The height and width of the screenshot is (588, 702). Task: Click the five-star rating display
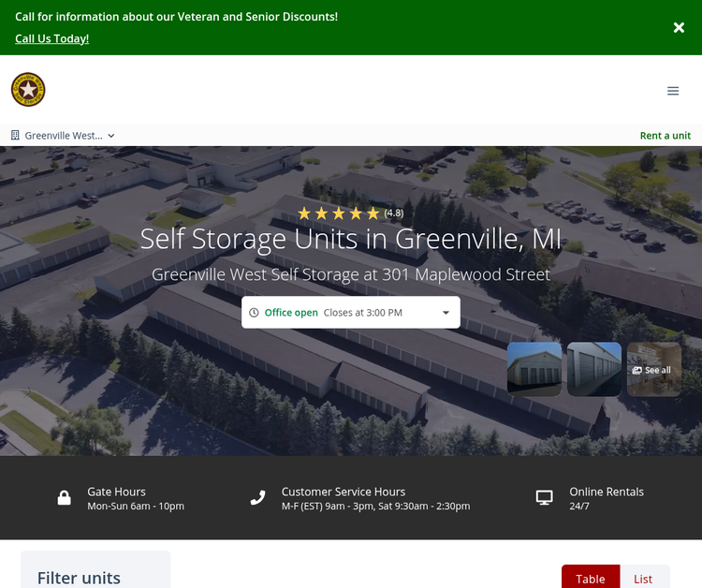coord(339,213)
